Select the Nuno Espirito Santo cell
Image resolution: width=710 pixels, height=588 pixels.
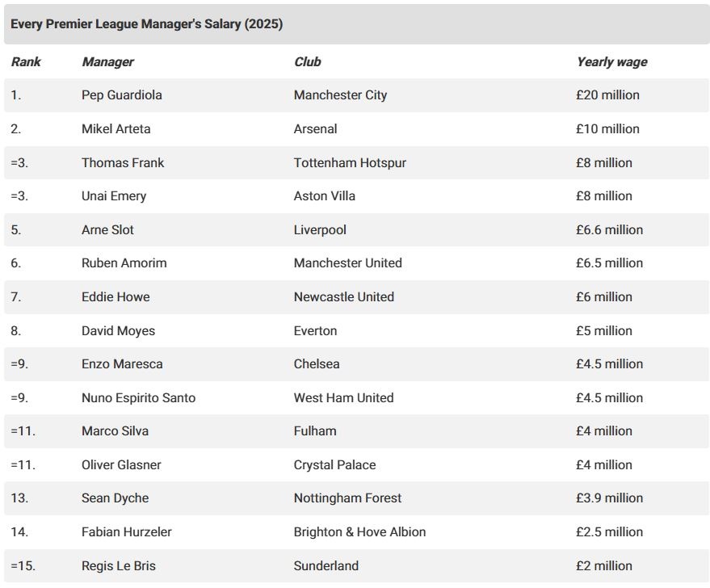pos(138,398)
